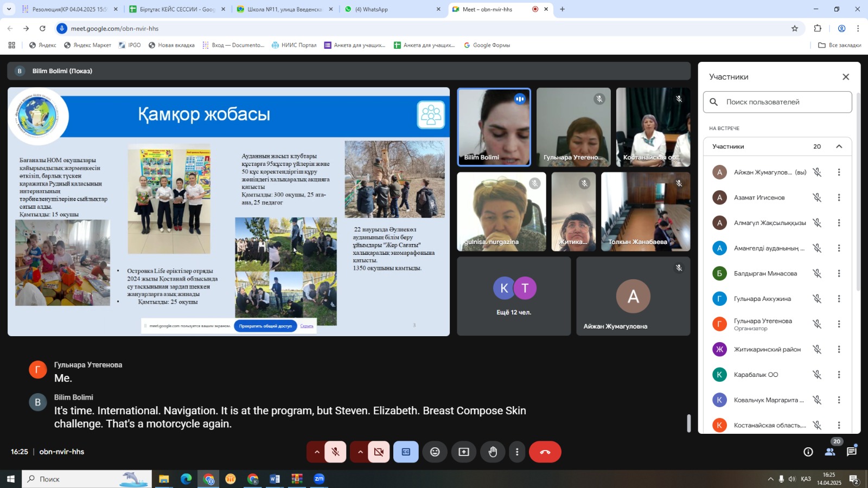Open the НИИС Портал bookmark
The width and height of the screenshot is (868, 488).
click(x=294, y=45)
